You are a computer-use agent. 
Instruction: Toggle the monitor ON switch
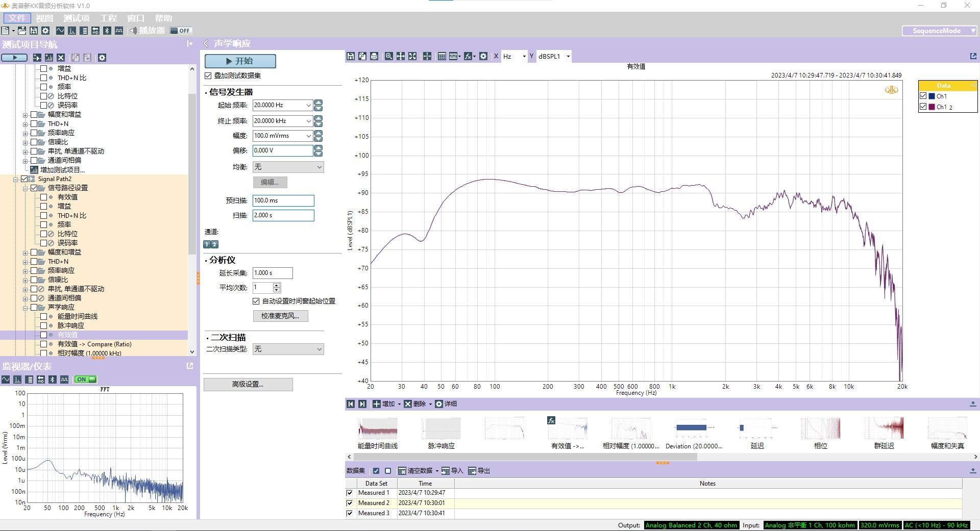click(x=86, y=380)
